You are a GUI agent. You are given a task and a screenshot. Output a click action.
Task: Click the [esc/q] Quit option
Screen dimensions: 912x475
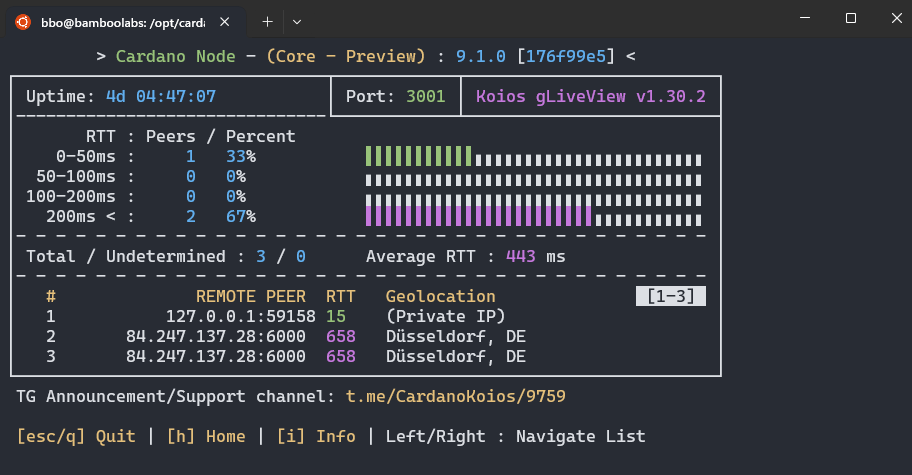point(76,436)
